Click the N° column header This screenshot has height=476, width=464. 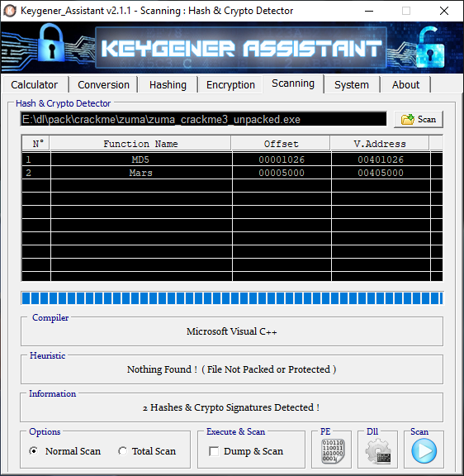coord(36,143)
